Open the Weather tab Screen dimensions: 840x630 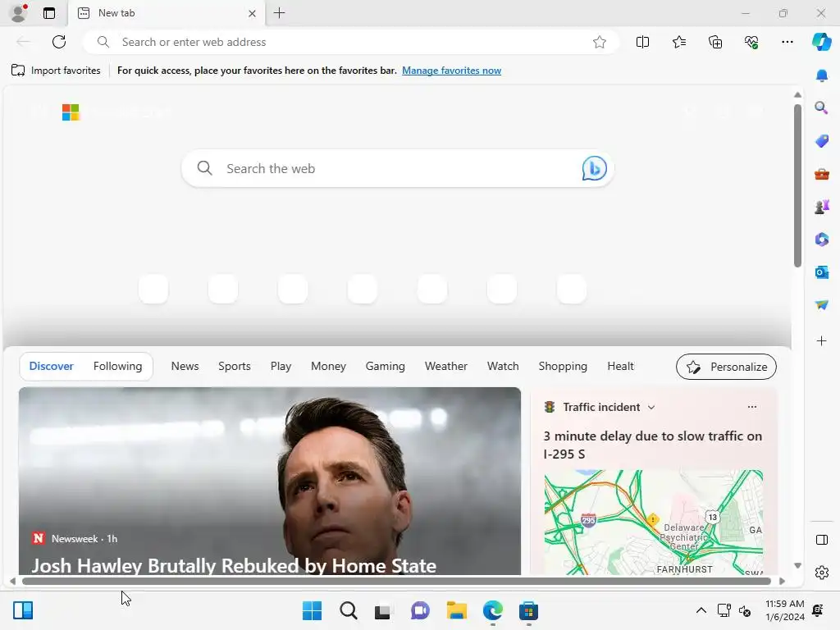[x=445, y=367]
